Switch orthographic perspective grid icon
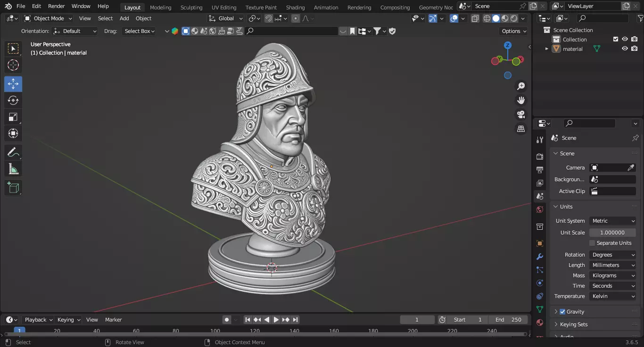644x347 pixels. coord(521,129)
